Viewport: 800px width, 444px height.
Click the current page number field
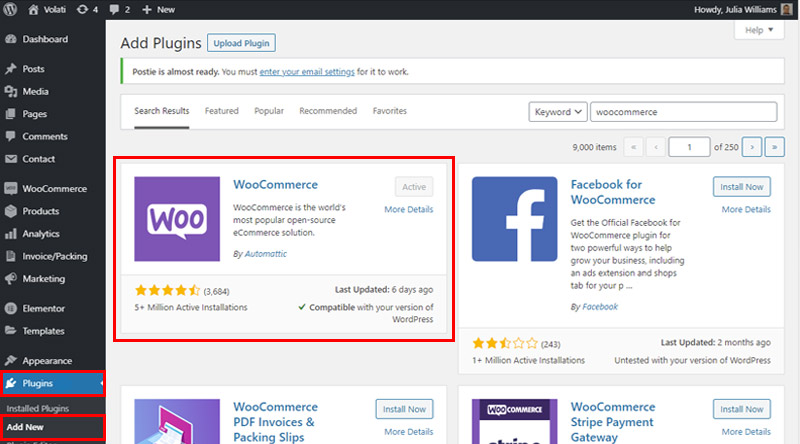tap(689, 147)
